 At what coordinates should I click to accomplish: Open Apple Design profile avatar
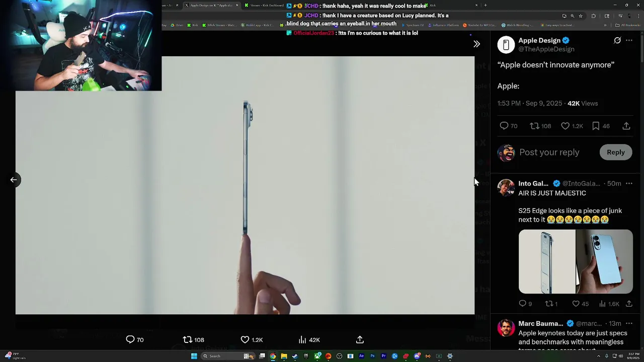click(x=506, y=45)
